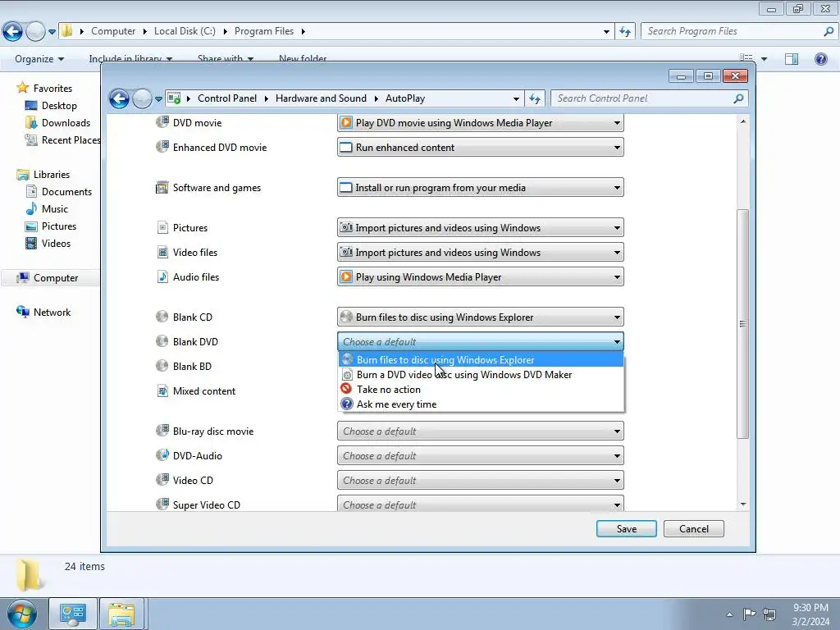Click the Windows Explorer taskbar icon

tap(121, 614)
